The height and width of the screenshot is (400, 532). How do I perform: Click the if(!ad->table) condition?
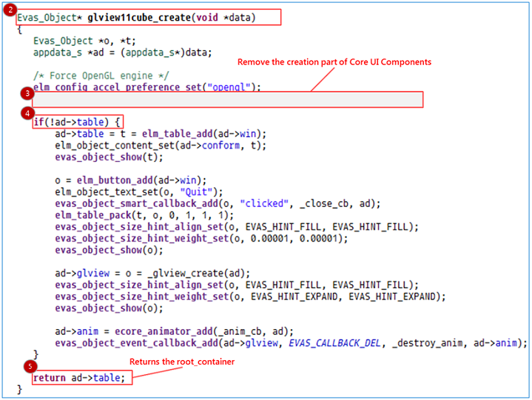click(x=77, y=121)
